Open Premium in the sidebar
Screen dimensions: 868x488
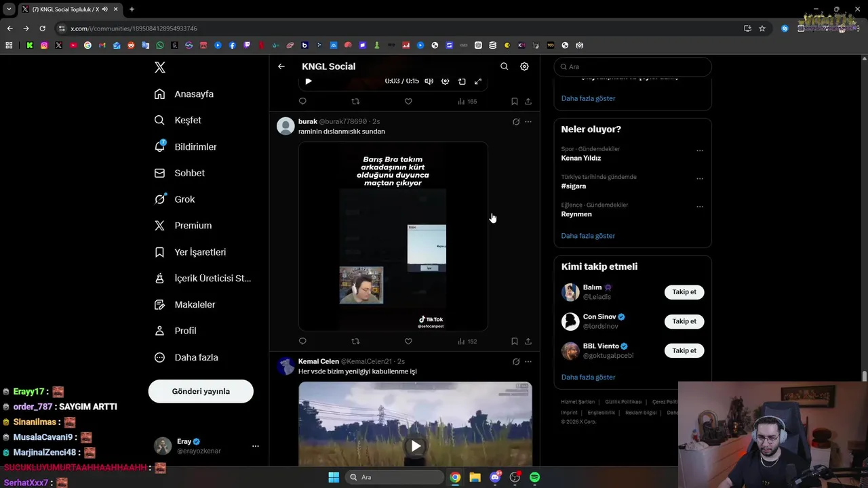tap(182, 226)
